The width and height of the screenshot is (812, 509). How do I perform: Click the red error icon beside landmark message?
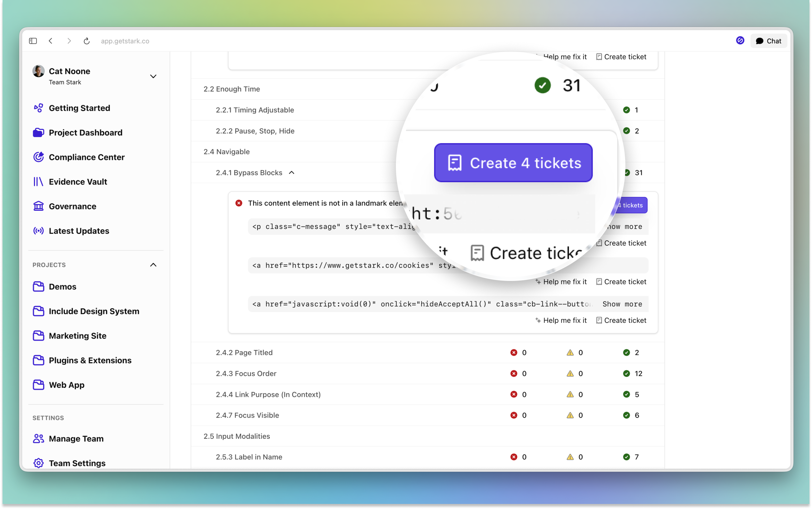coord(239,203)
